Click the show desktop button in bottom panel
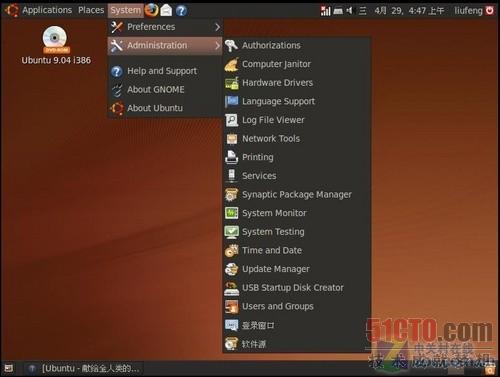 point(9,368)
